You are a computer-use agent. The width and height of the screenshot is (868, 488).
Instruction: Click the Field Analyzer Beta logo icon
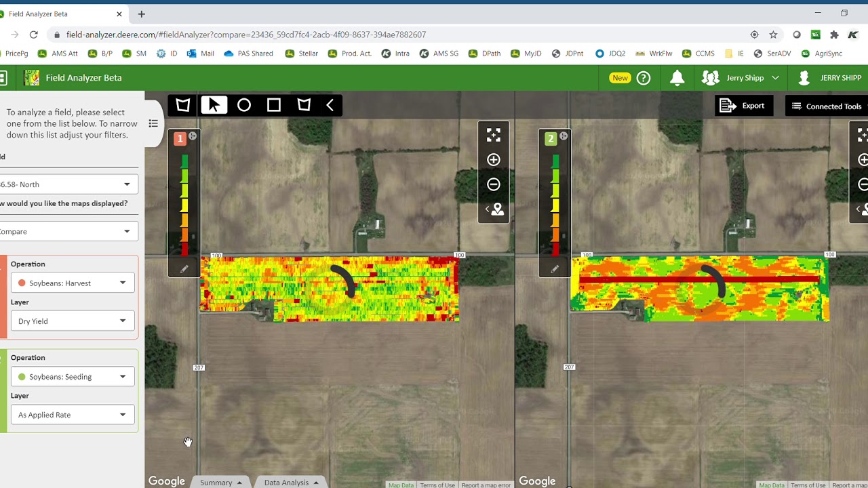pos(31,78)
